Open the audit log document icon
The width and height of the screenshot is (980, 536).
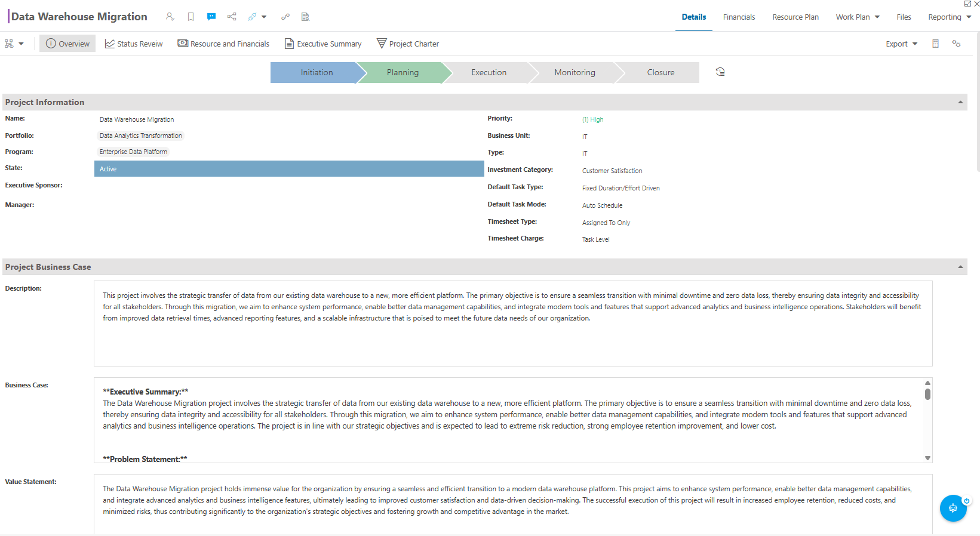[x=305, y=17]
